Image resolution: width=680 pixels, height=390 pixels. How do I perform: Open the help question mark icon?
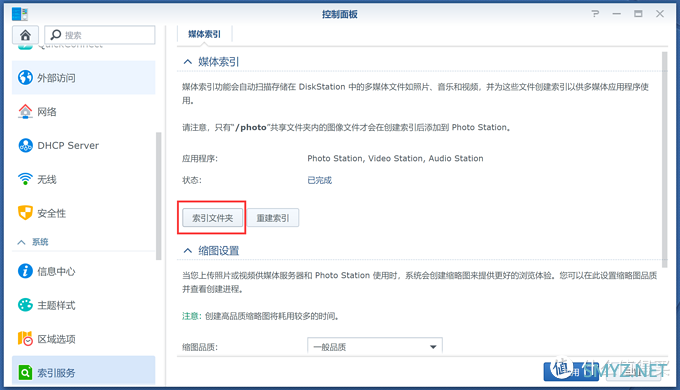point(595,14)
